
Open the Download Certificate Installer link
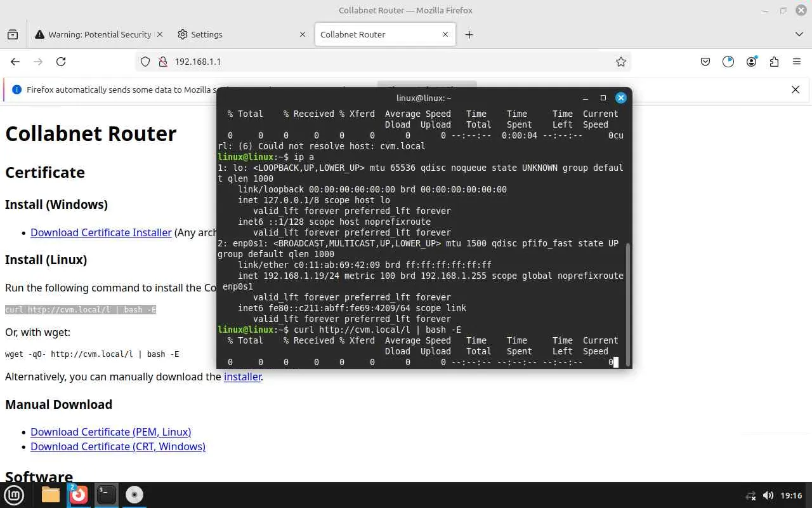tap(101, 232)
